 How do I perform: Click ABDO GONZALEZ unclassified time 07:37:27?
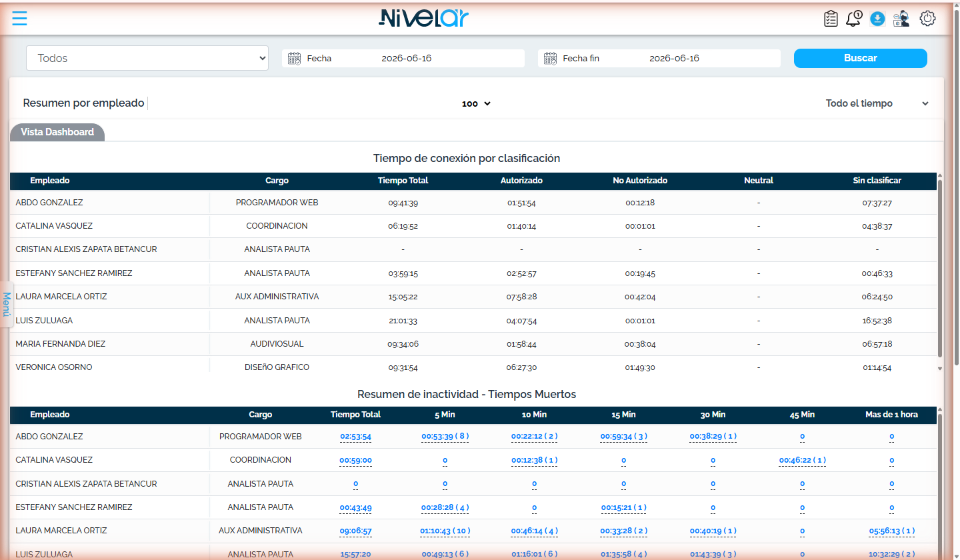(x=877, y=203)
